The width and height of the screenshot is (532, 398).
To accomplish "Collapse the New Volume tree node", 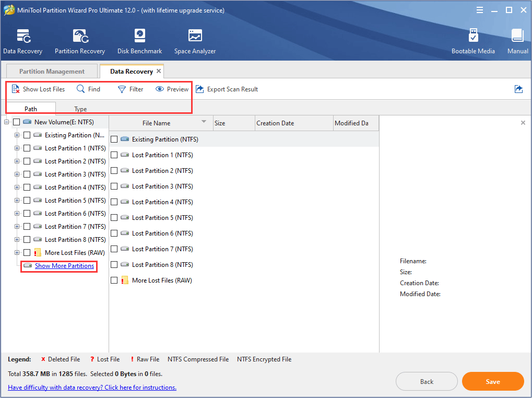I will pos(6,122).
